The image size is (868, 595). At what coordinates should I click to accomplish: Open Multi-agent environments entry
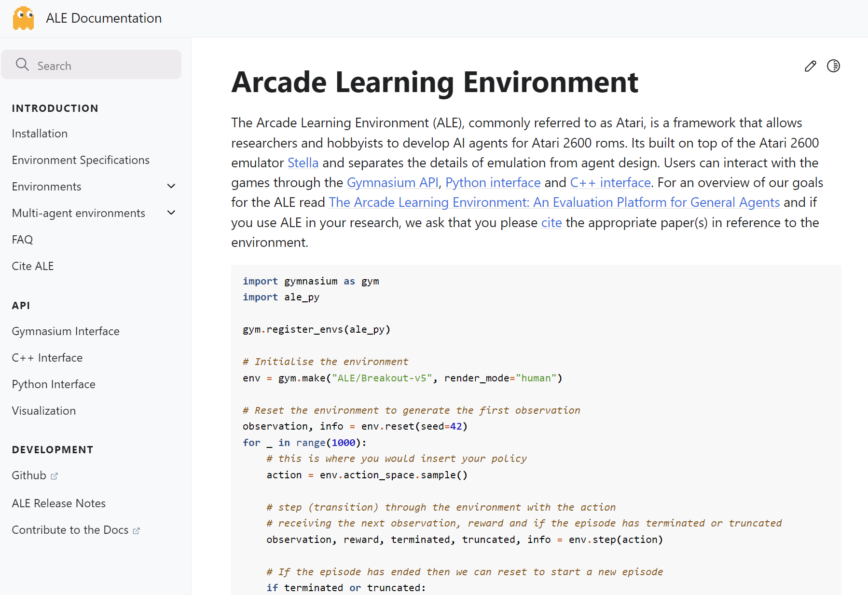[79, 213]
